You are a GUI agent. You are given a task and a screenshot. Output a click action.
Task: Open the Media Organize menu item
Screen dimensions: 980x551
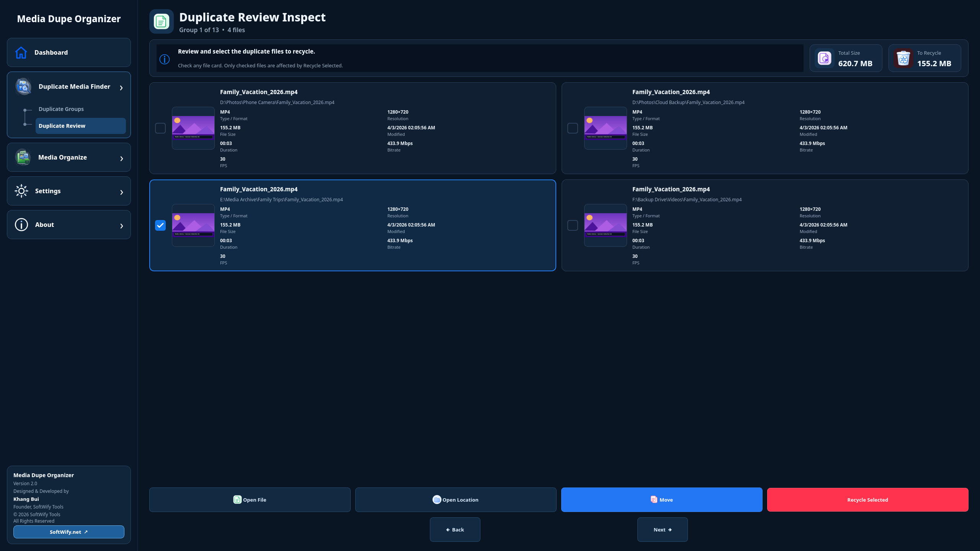coord(69,157)
